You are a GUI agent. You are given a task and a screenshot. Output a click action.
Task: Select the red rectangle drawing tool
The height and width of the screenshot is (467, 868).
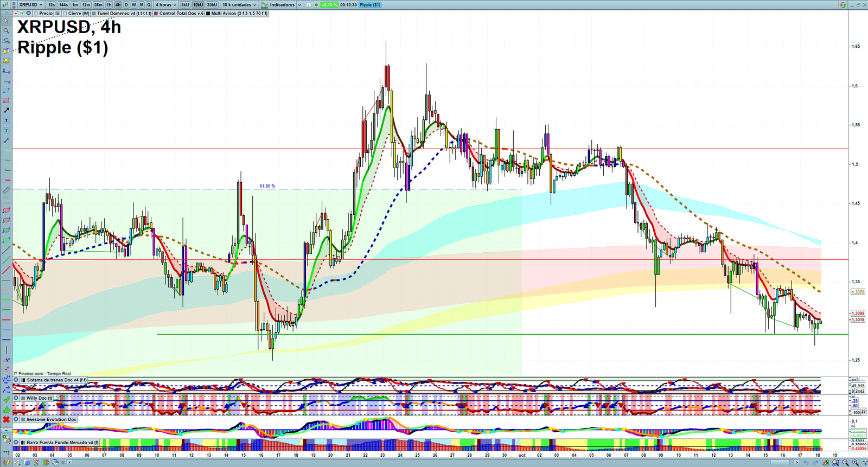coord(6,100)
